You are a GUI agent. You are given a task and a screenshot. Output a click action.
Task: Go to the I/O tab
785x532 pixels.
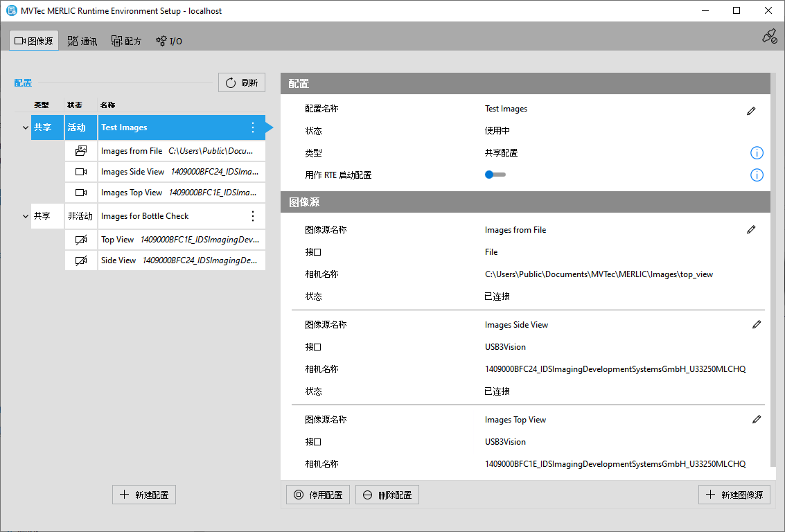pos(169,41)
